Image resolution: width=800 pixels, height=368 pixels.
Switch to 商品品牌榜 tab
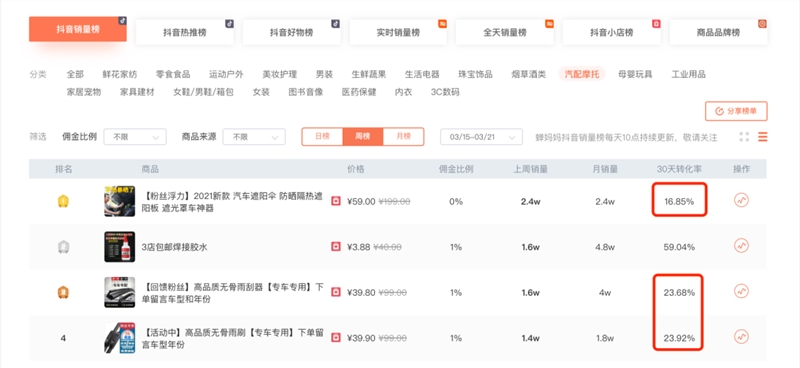coord(718,33)
